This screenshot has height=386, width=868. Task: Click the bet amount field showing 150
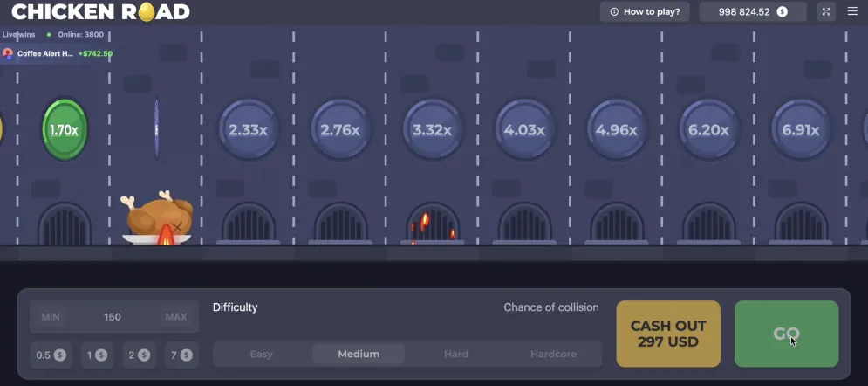(x=113, y=317)
